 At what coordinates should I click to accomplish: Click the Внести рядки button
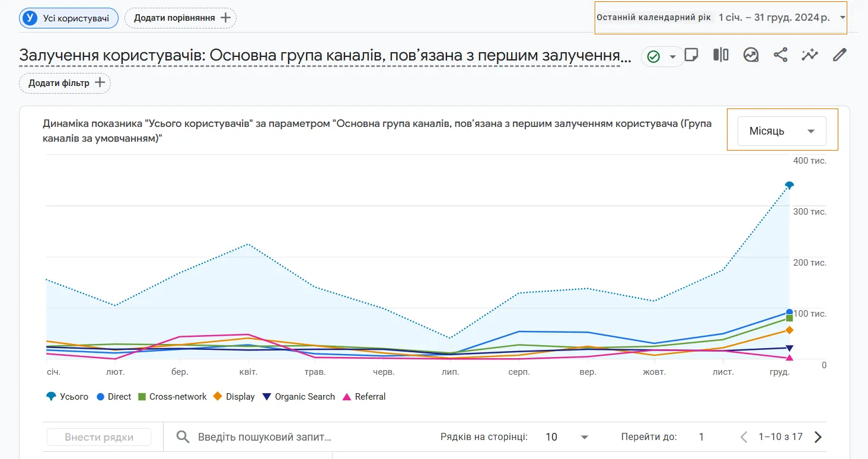pyautogui.click(x=98, y=436)
